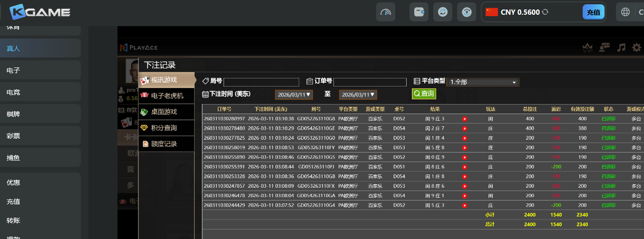Click the blue 充值 button beside balance

pos(593,12)
